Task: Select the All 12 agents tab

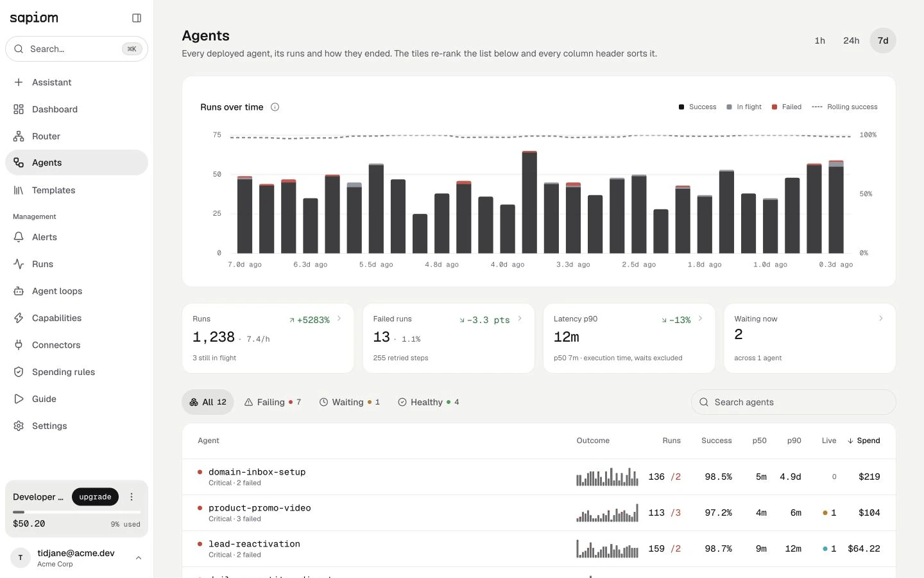Action: click(208, 402)
